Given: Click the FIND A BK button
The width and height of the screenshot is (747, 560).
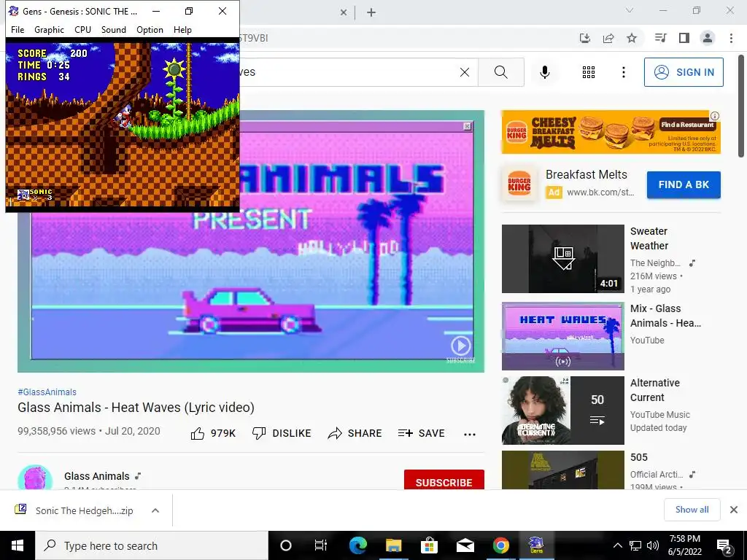Looking at the screenshot, I should tap(684, 184).
